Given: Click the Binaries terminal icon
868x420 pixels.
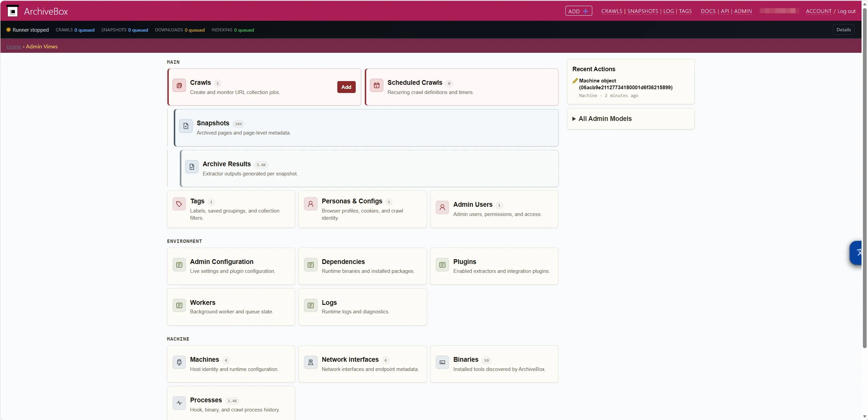Looking at the screenshot, I should 442,362.
